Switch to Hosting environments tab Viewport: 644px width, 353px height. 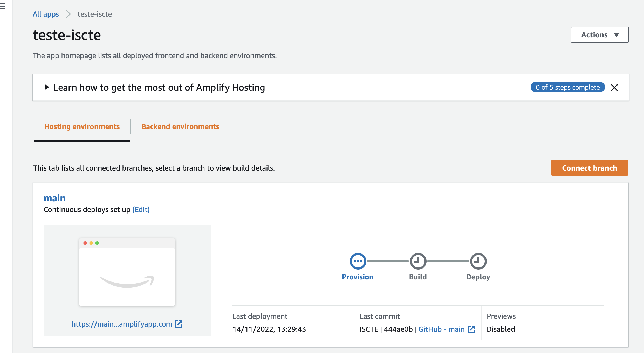pos(82,126)
